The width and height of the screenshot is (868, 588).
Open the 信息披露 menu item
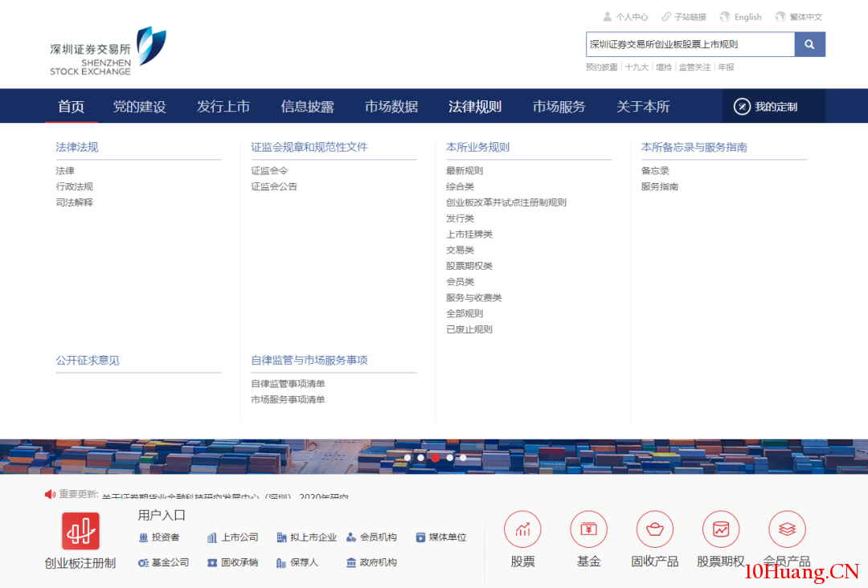coord(308,105)
